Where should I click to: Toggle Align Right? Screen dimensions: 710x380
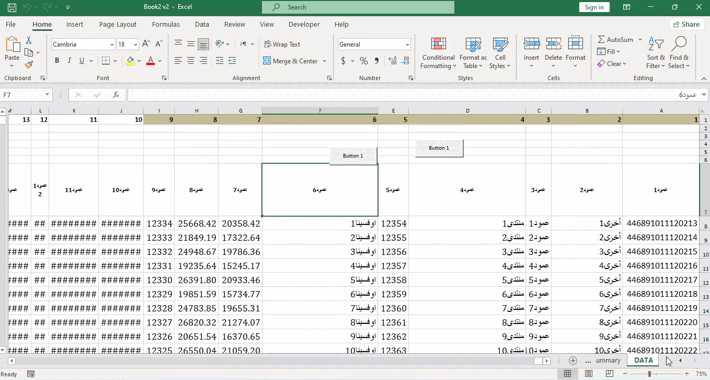pyautogui.click(x=203, y=61)
